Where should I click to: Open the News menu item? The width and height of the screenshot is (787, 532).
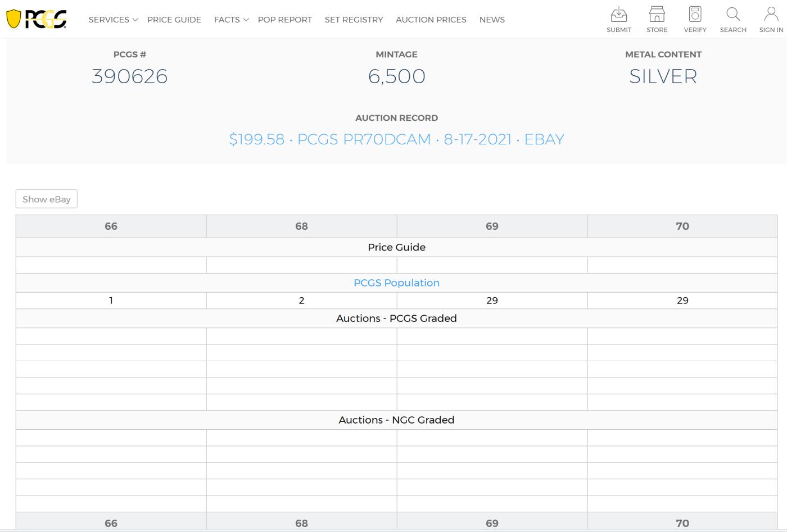492,20
